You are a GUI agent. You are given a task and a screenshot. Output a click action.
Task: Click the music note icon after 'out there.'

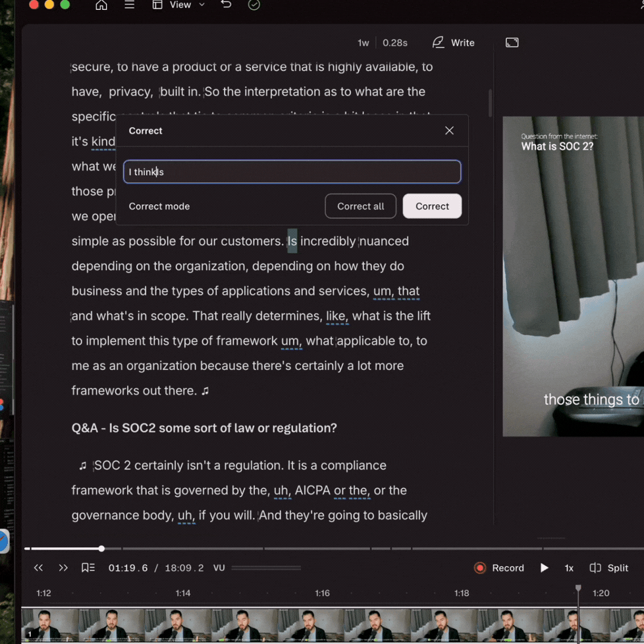tap(205, 391)
